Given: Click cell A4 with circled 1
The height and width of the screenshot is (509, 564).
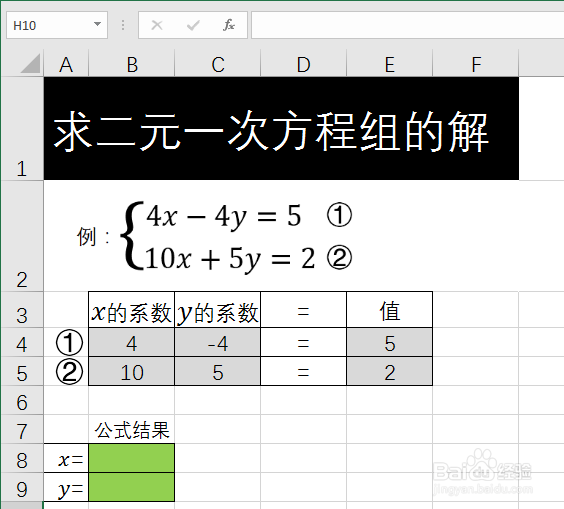Looking at the screenshot, I should [66, 342].
